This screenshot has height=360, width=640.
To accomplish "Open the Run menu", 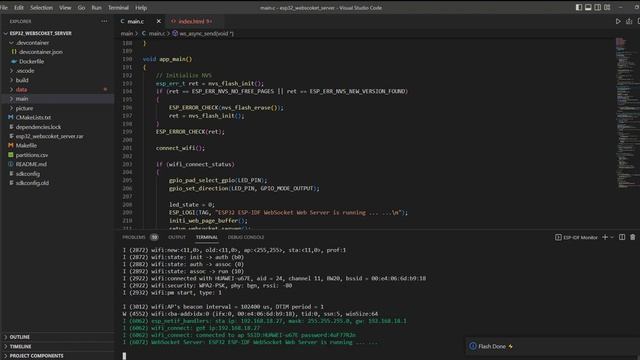I will [x=96, y=7].
